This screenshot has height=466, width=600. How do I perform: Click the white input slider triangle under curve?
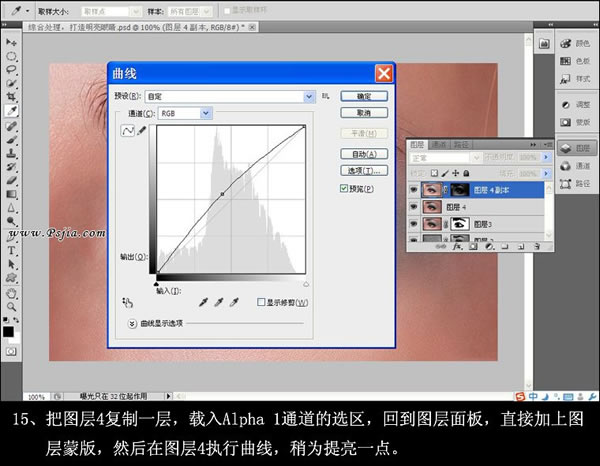coord(306,284)
